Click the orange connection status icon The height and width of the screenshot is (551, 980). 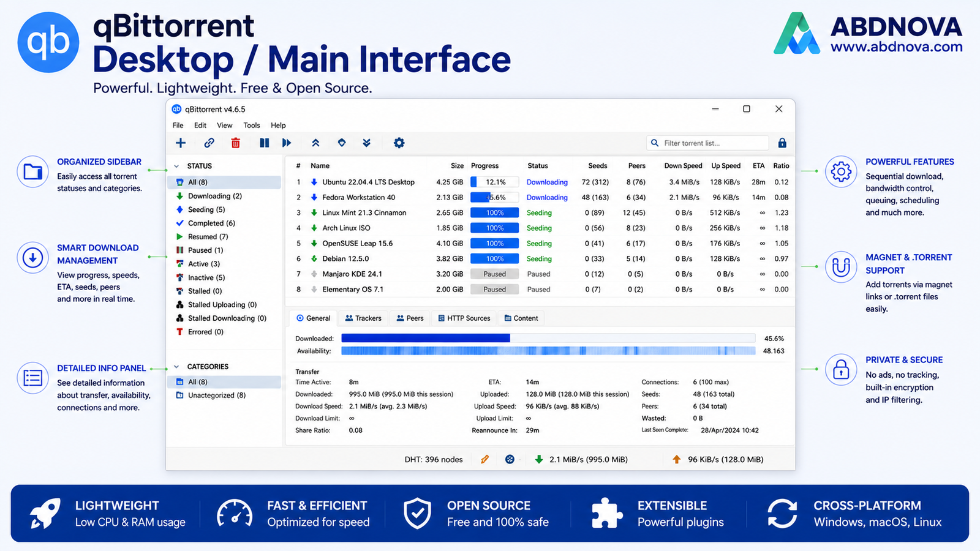coord(484,459)
